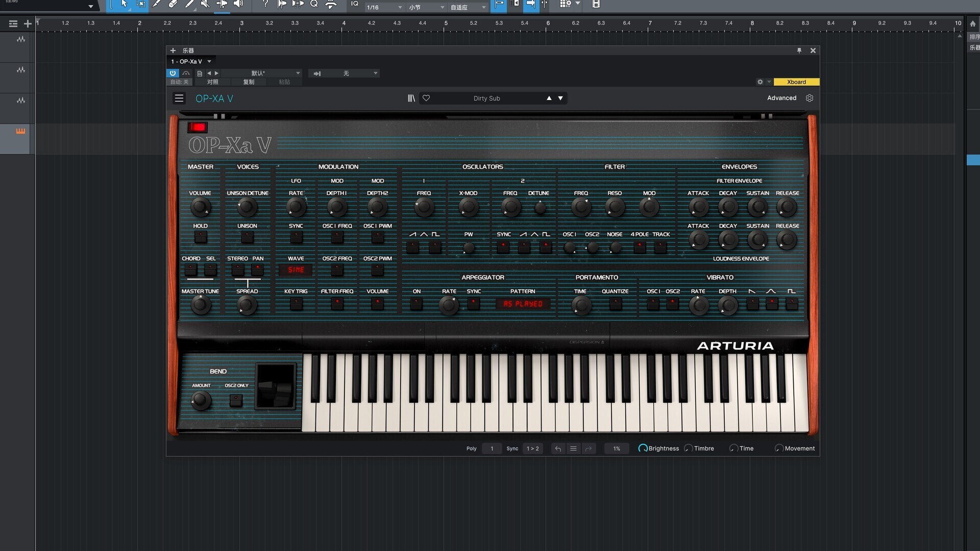Image resolution: width=980 pixels, height=551 pixels.
Task: Click bar 5 on the timeline ruler
Action: coord(446,23)
